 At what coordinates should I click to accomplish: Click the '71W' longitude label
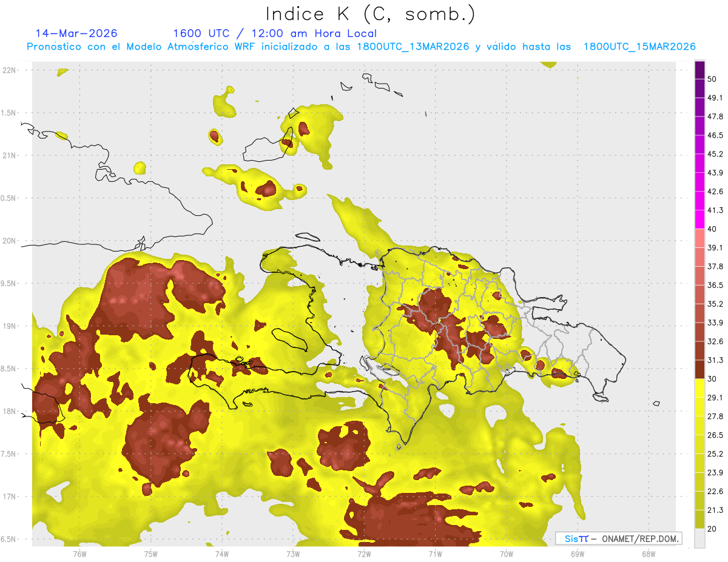(435, 554)
